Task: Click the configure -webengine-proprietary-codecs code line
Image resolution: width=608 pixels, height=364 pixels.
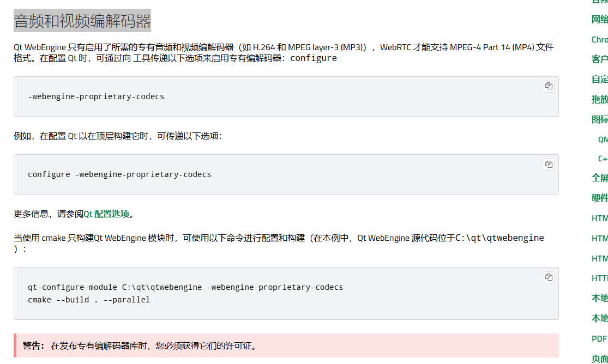Action: pyautogui.click(x=119, y=174)
